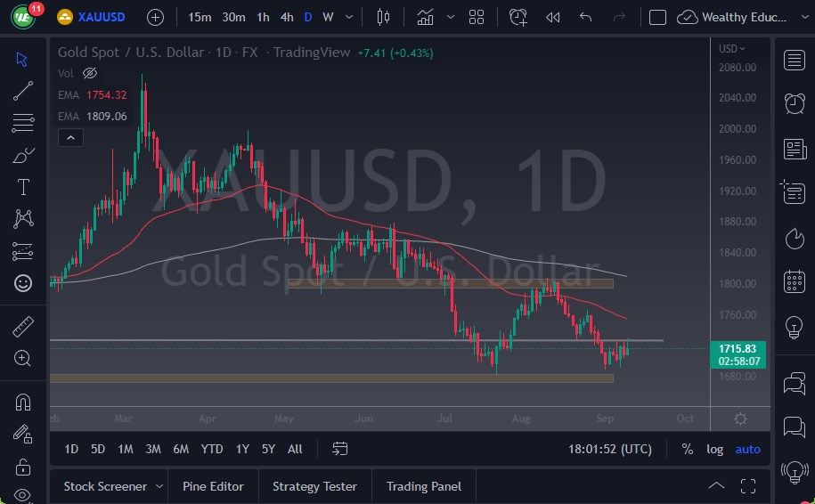Open the forecasting and measurement tools
This screenshot has width=815, height=504.
click(x=23, y=251)
